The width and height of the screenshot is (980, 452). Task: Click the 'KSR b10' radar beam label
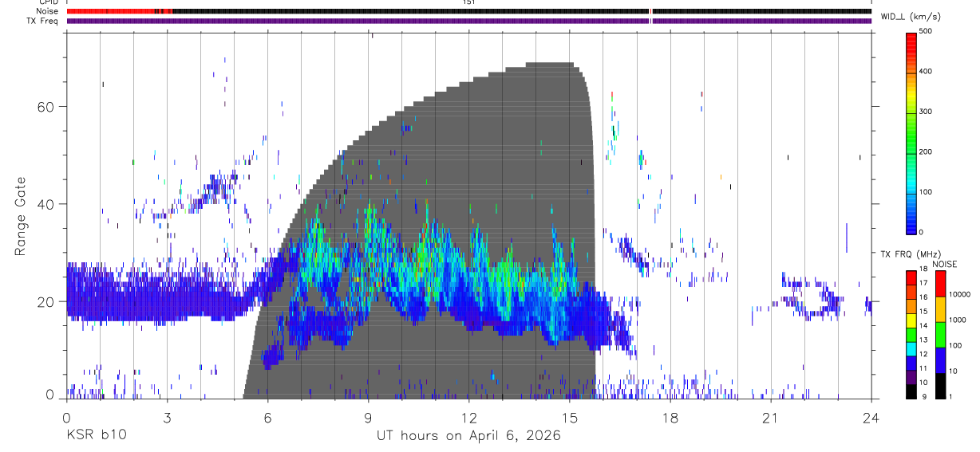click(96, 436)
